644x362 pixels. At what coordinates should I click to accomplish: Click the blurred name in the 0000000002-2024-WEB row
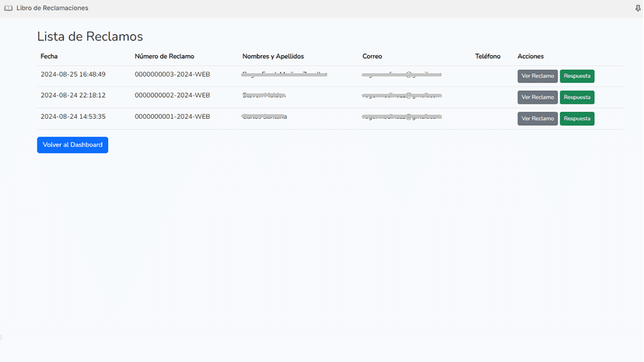coord(264,96)
